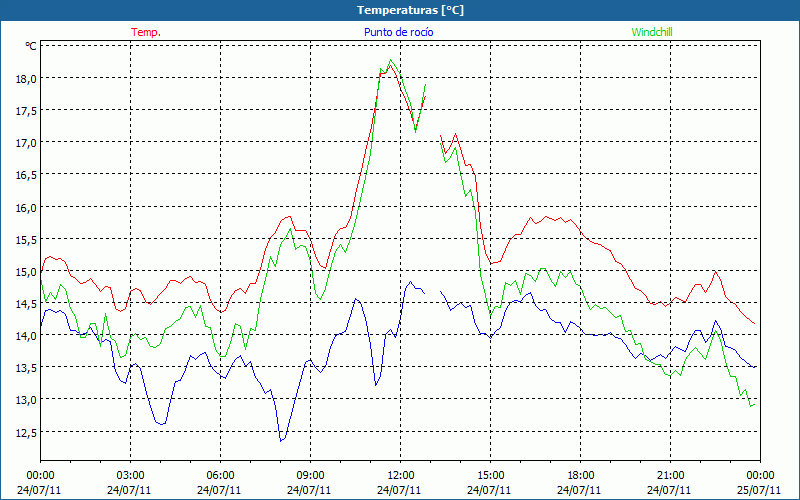Click the '18,0' y-axis value
This screenshot has width=800, height=500.
click(x=27, y=79)
